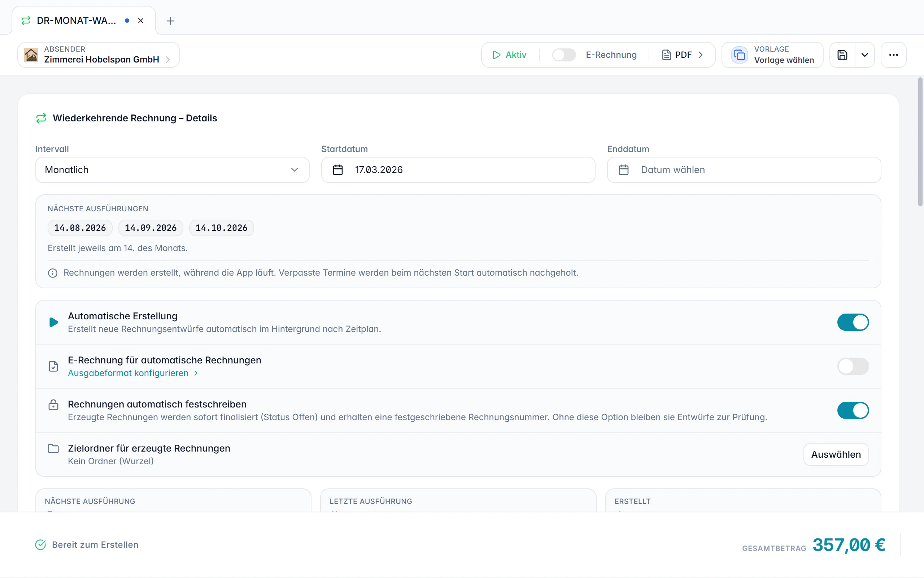Click the Zimmerei Hobelspan company logo
Image resolution: width=924 pixels, height=578 pixels.
point(31,55)
